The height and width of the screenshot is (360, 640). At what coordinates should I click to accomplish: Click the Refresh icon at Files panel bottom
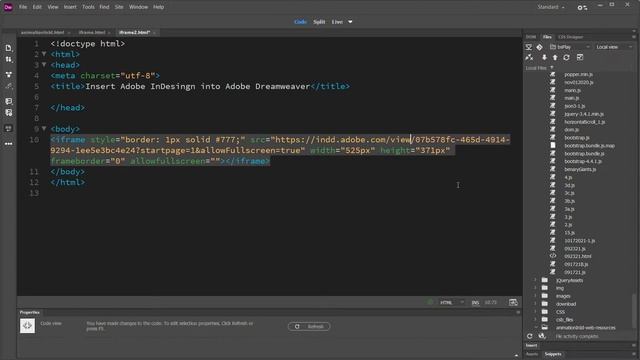(529, 336)
